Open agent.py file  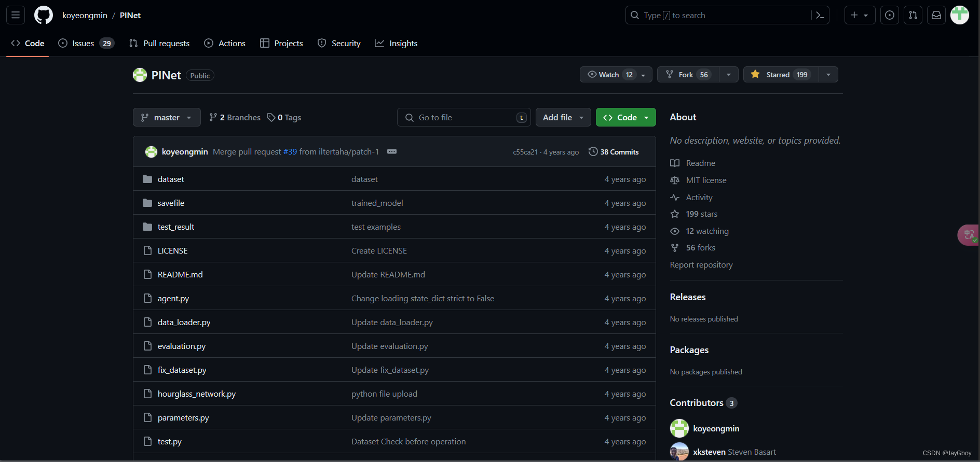click(173, 298)
